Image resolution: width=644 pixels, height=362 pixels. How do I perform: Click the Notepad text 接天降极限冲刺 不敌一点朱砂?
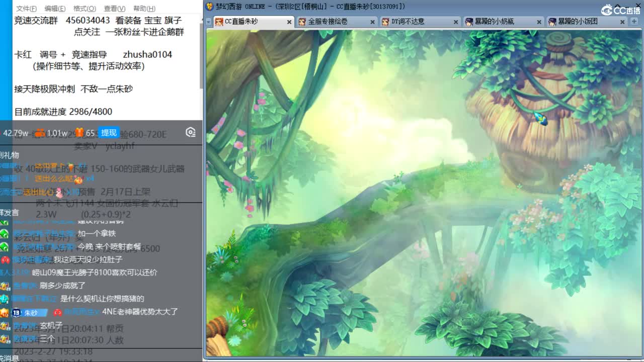pos(73,89)
